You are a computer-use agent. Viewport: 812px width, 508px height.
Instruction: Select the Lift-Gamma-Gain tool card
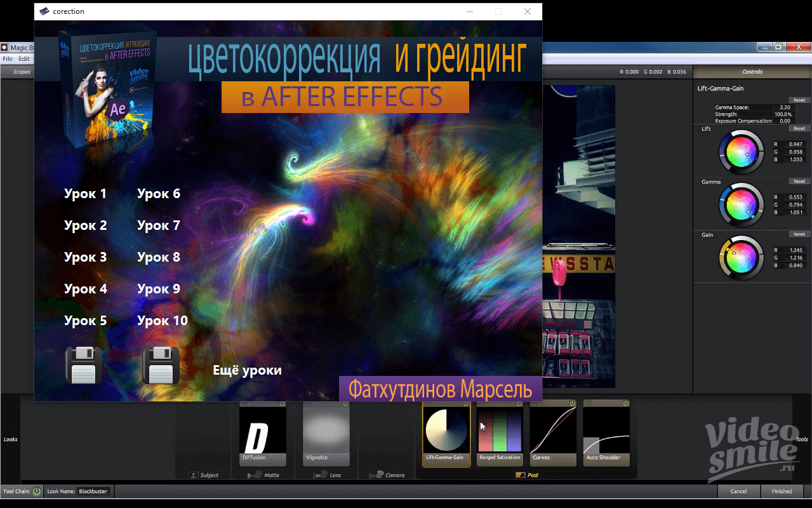[446, 433]
